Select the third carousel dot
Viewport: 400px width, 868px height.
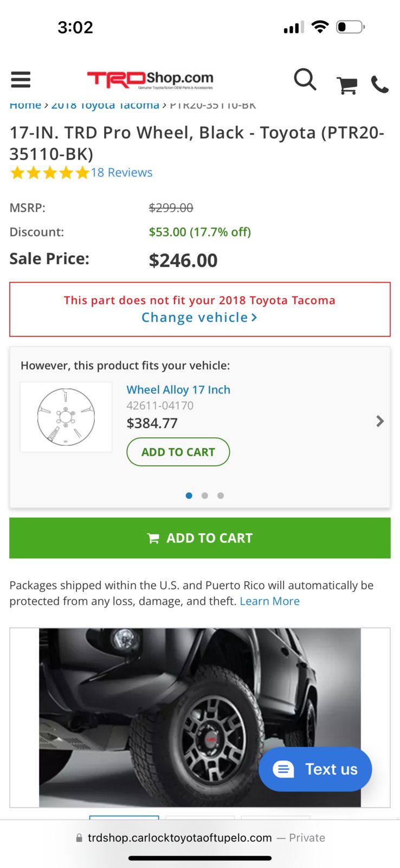point(221,495)
